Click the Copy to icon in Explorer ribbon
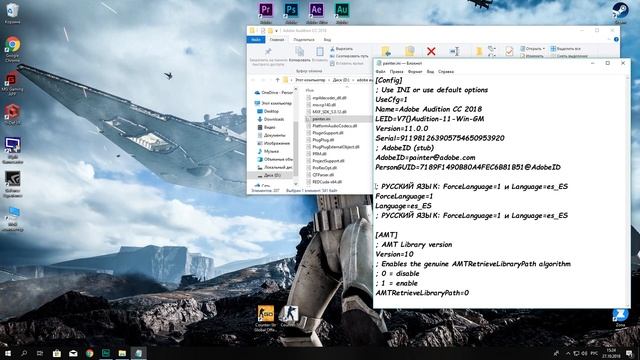Image resolution: width=640 pixels, height=360 pixels. tap(409, 51)
